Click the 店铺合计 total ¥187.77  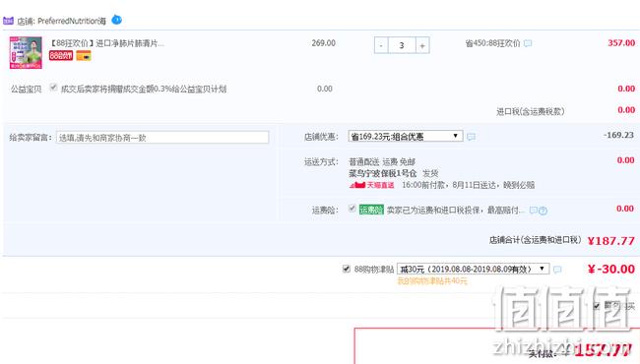[611, 240]
